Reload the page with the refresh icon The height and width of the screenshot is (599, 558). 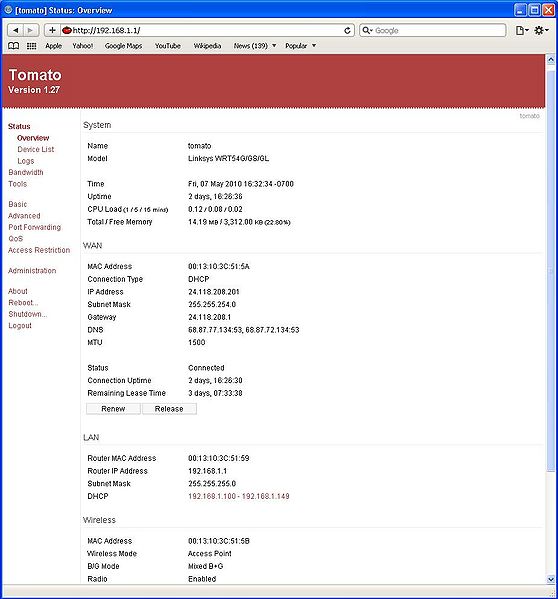point(347,30)
